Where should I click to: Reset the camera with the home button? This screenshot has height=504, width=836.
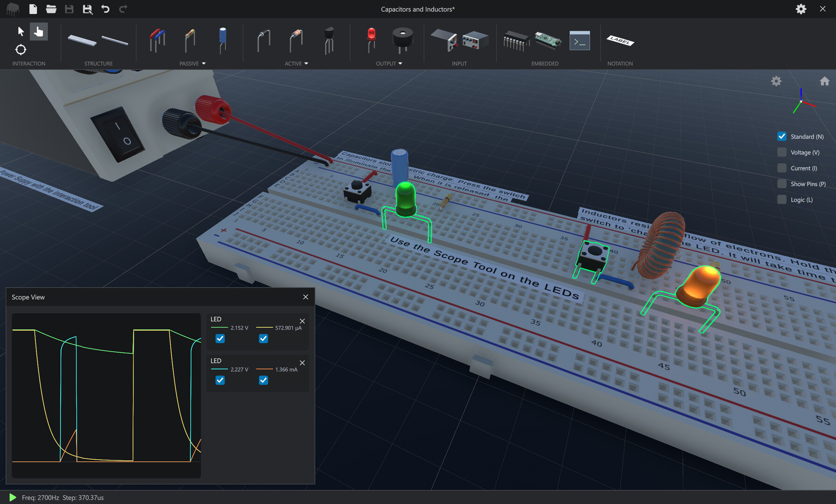824,81
